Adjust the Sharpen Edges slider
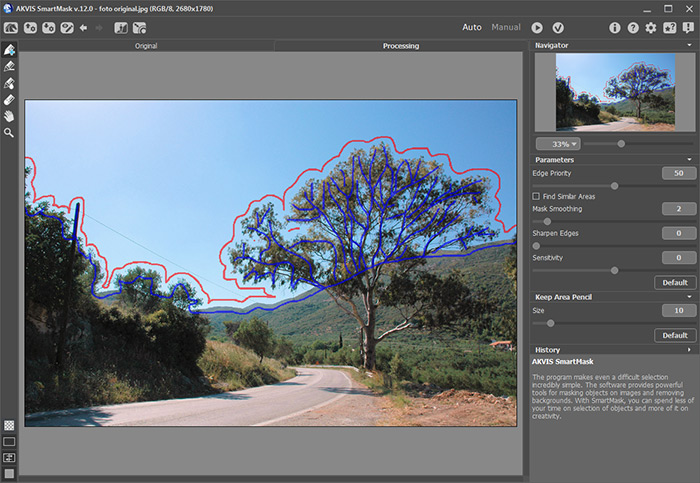 tap(536, 246)
